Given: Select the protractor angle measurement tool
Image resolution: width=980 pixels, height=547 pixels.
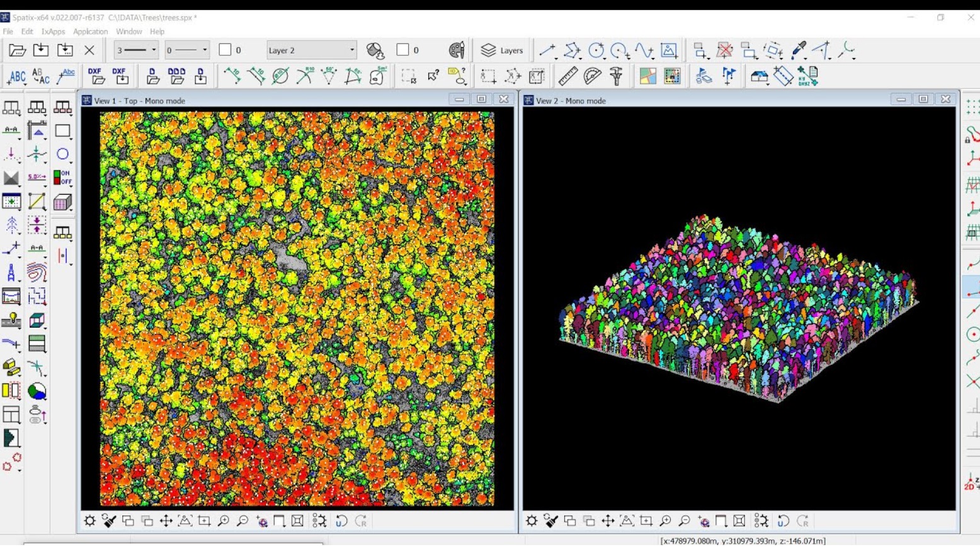Looking at the screenshot, I should coord(592,76).
